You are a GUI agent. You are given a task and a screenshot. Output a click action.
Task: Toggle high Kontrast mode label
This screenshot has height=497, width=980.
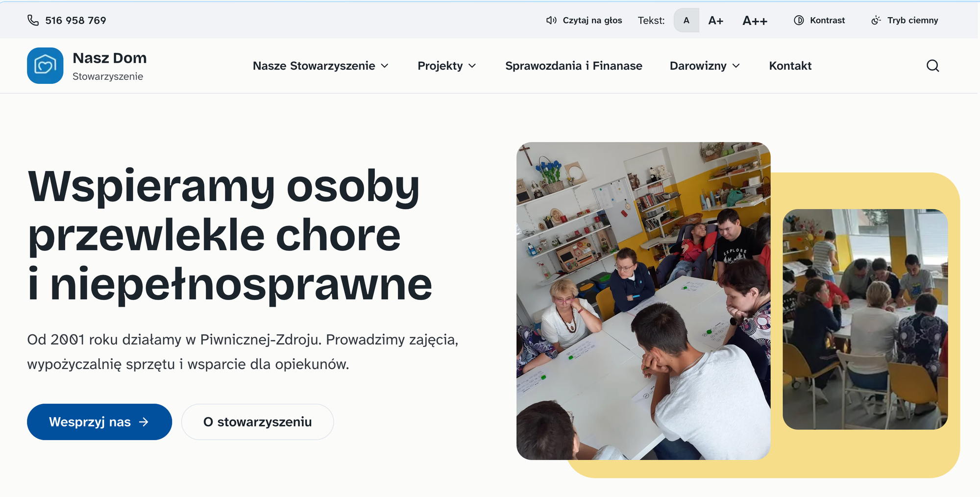pos(828,20)
